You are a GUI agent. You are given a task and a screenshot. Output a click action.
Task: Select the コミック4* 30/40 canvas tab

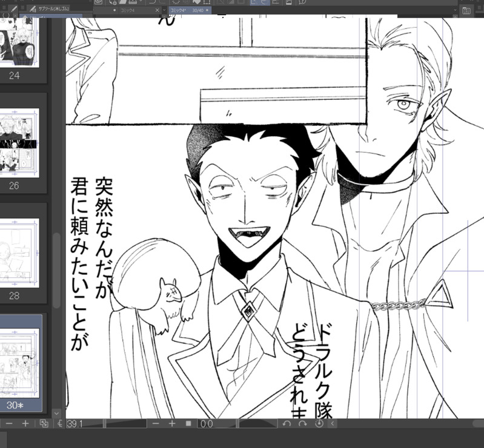(190, 10)
